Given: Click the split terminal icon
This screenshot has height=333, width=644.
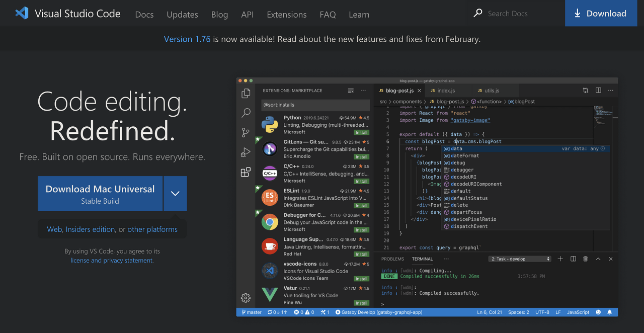Looking at the screenshot, I should 573,259.
